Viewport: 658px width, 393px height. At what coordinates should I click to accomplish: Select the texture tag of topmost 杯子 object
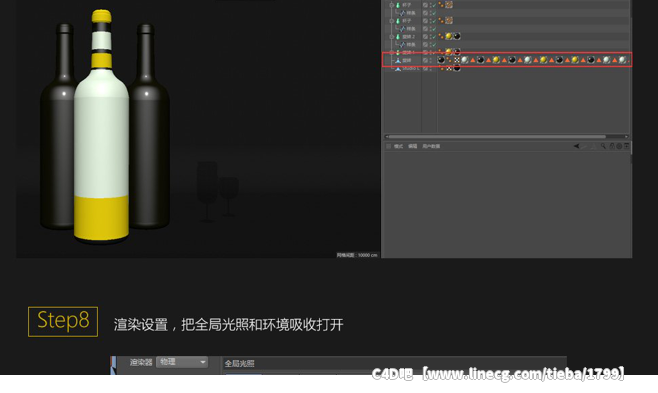coord(449,5)
